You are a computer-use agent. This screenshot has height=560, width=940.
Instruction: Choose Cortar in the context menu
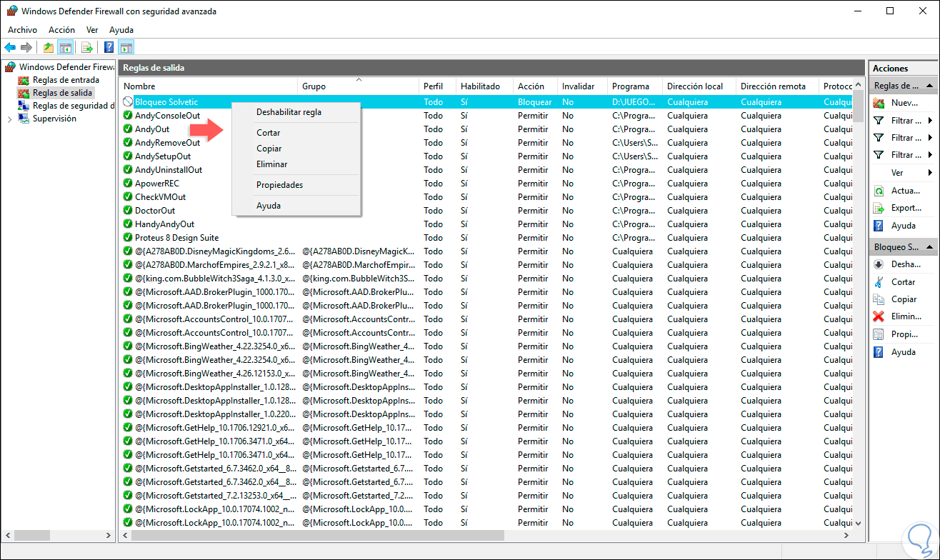297,133
